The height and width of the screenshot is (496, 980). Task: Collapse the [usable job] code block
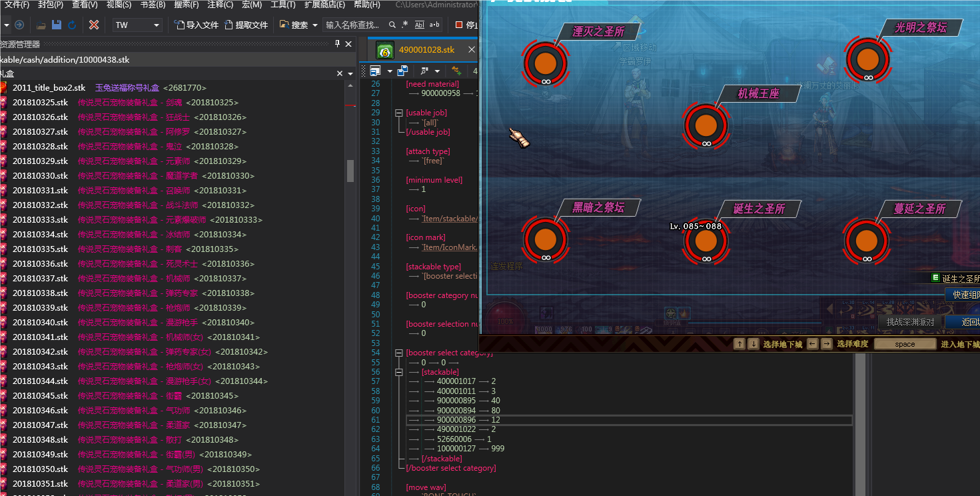coord(398,113)
